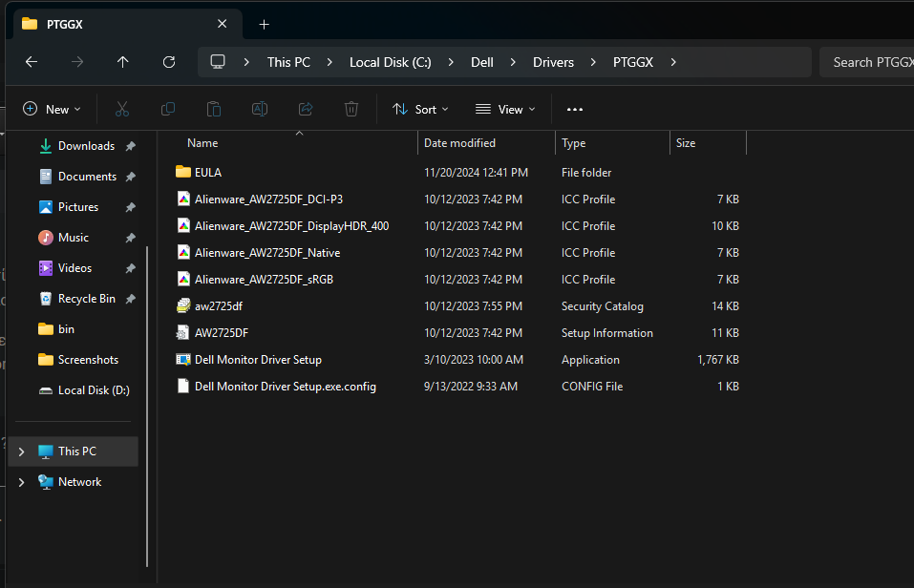Click the monitor icon in address bar
The height and width of the screenshot is (588, 914).
point(218,62)
